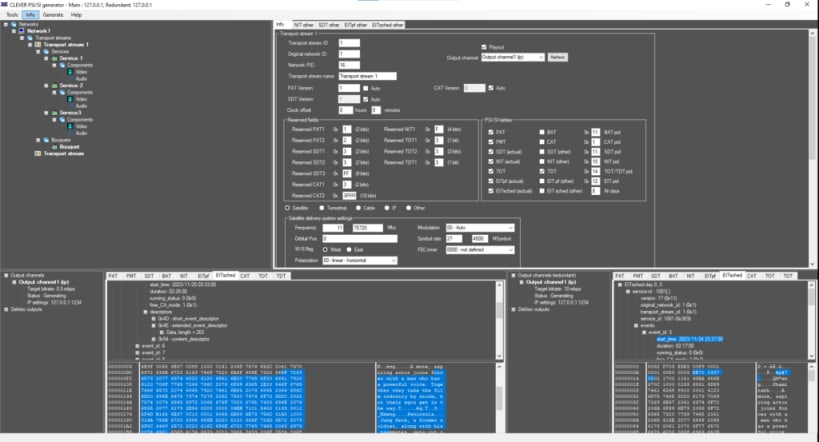This screenshot has height=442, width=819.
Task: Open the Output channel dropdown
Action: (x=512, y=57)
